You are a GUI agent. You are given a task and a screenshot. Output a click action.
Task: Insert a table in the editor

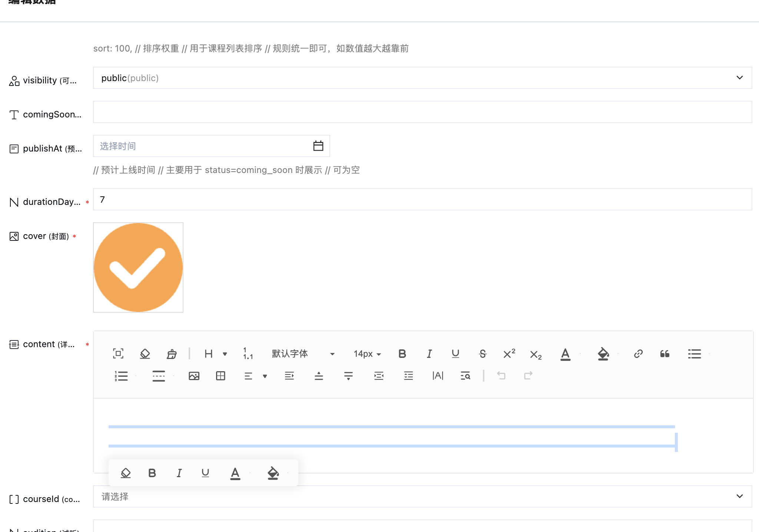pos(221,376)
